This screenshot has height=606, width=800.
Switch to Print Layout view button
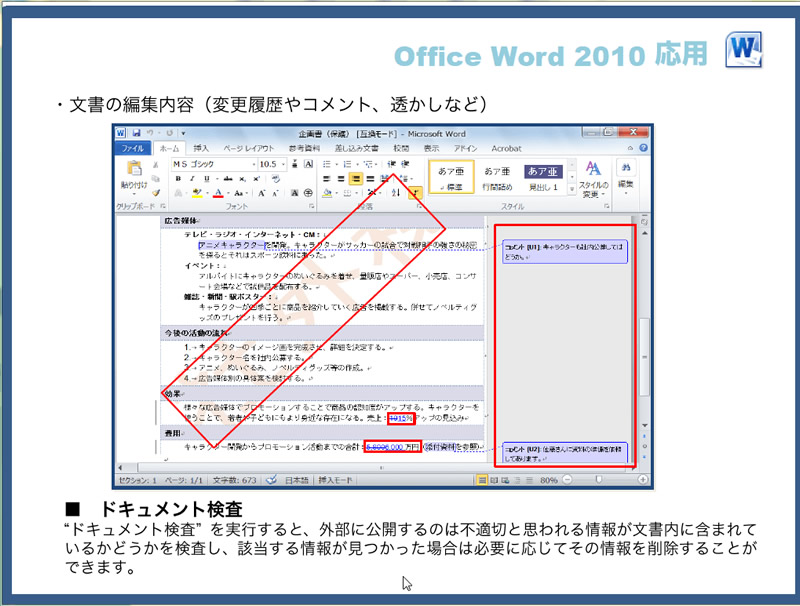482,480
